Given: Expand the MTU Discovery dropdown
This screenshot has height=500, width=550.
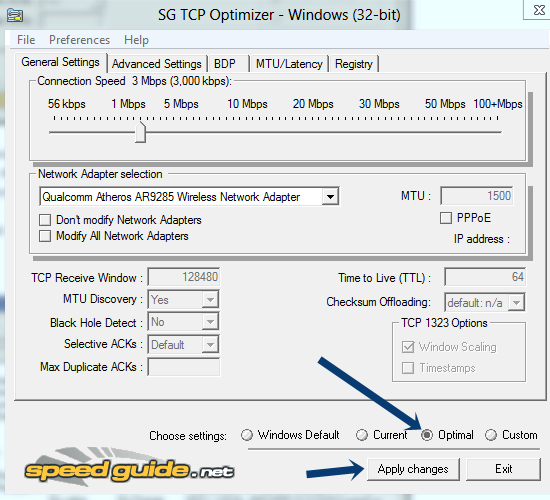Looking at the screenshot, I should (x=210, y=300).
